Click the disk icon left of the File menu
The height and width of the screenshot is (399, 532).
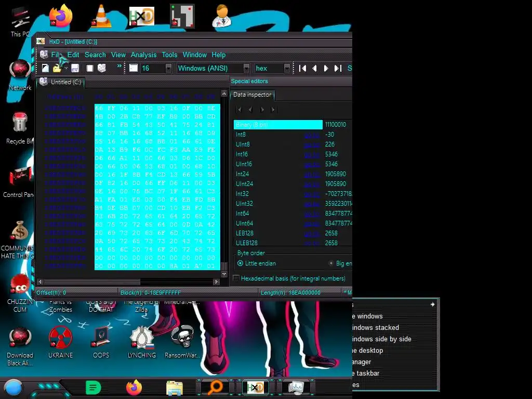pos(44,55)
